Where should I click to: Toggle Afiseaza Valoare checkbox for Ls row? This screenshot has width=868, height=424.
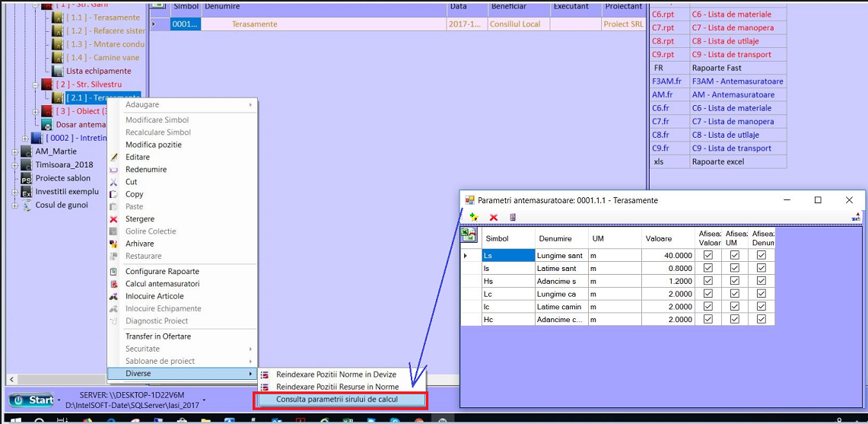click(708, 256)
